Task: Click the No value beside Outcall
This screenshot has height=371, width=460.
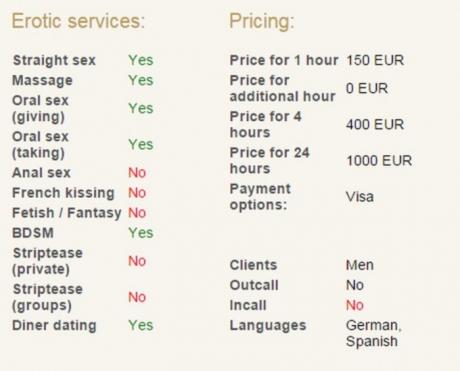Action: click(355, 285)
